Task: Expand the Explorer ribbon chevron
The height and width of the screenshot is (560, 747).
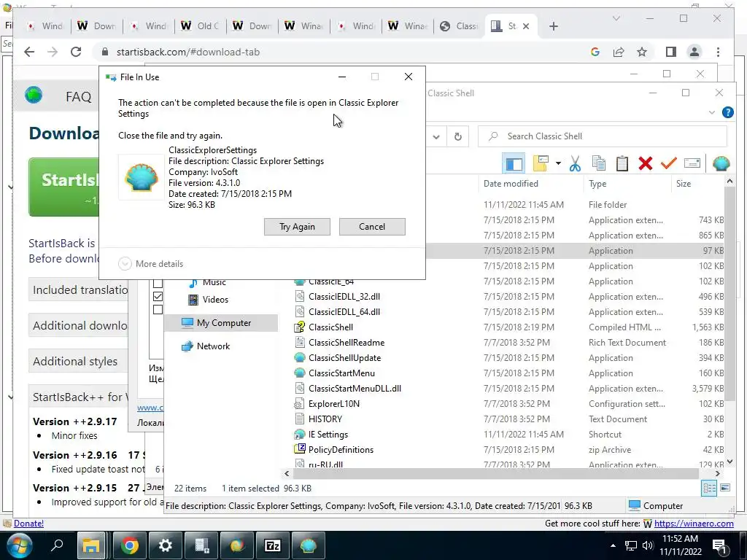Action: [712, 112]
